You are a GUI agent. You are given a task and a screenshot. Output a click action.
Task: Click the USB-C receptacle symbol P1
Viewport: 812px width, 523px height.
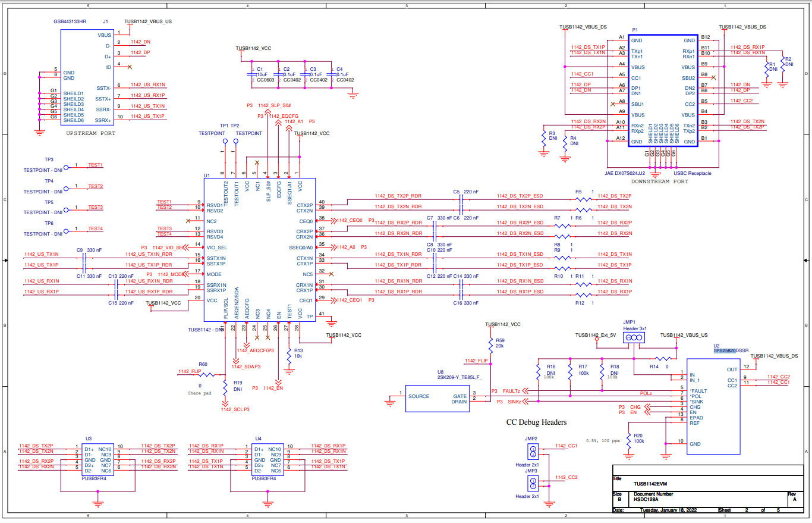click(664, 89)
